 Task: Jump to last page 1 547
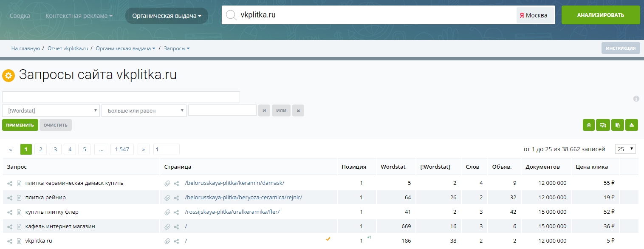tap(122, 149)
